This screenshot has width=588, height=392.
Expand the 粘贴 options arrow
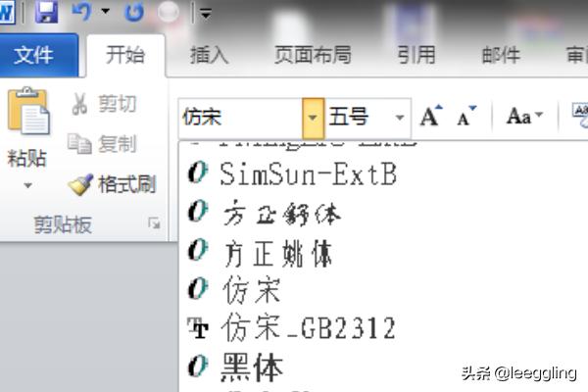tap(27, 185)
